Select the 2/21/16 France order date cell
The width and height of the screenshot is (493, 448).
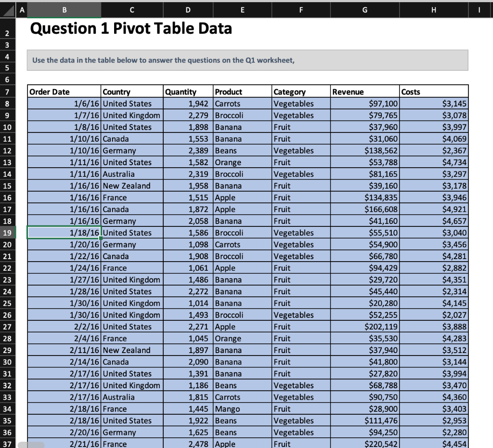[x=77, y=444]
